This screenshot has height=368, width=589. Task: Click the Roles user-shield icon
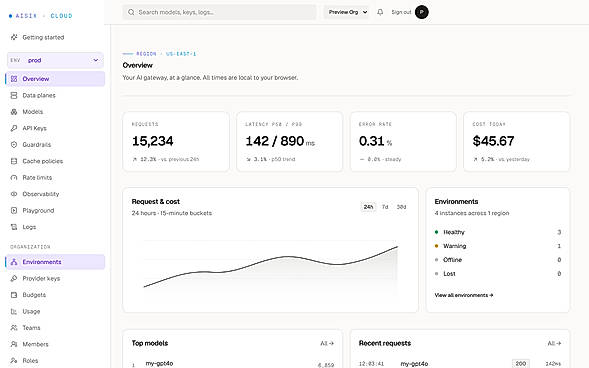pos(14,360)
